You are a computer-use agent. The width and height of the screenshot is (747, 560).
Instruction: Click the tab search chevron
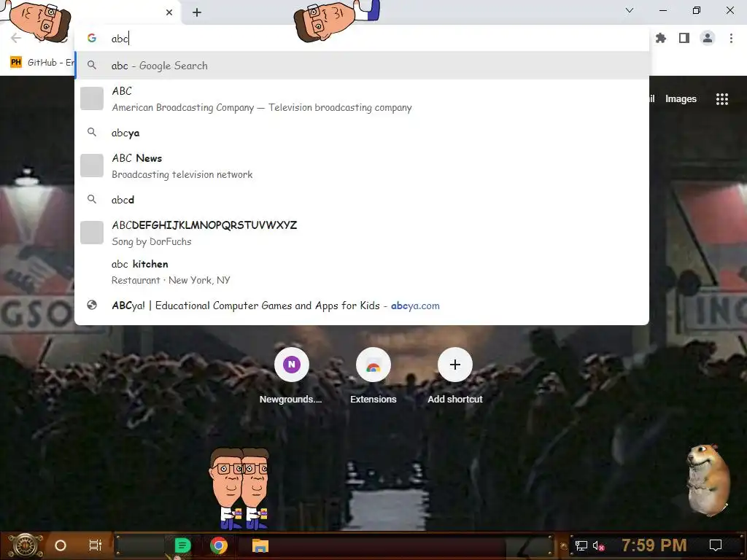coord(630,10)
